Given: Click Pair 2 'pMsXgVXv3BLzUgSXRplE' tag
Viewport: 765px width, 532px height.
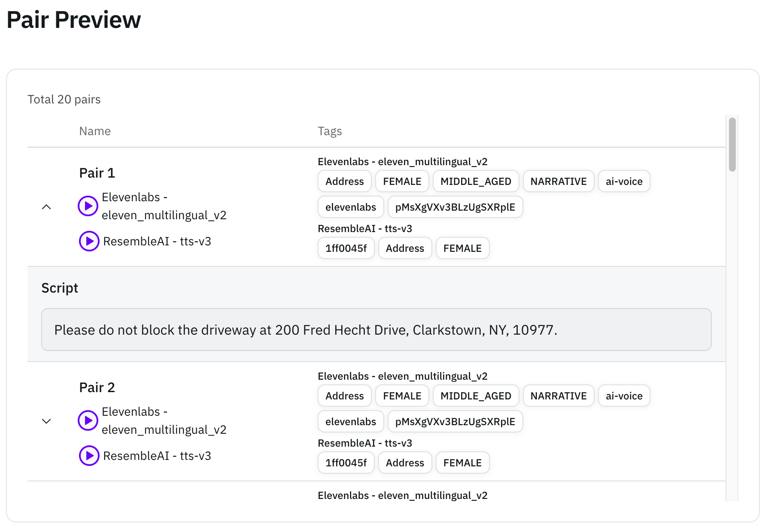Looking at the screenshot, I should click(455, 421).
